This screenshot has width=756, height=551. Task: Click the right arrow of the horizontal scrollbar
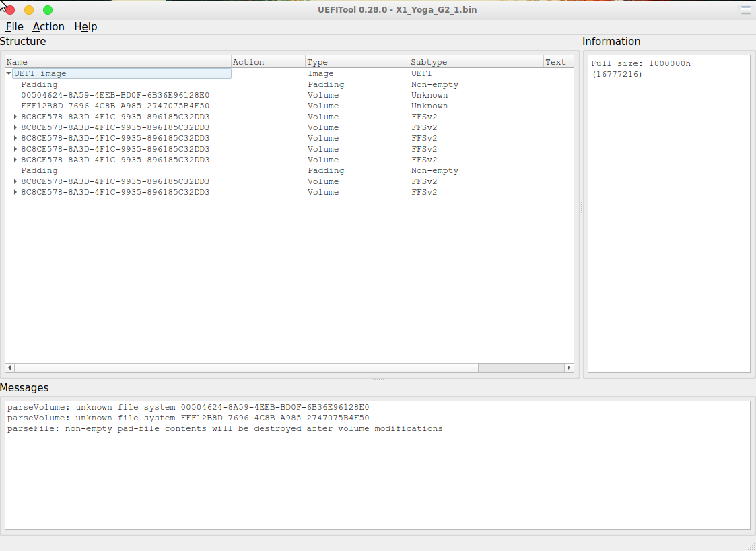coord(569,368)
